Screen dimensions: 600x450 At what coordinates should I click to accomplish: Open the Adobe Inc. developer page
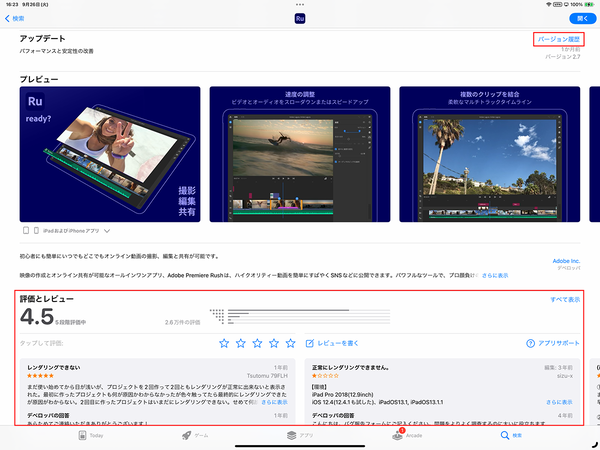pyautogui.click(x=566, y=262)
